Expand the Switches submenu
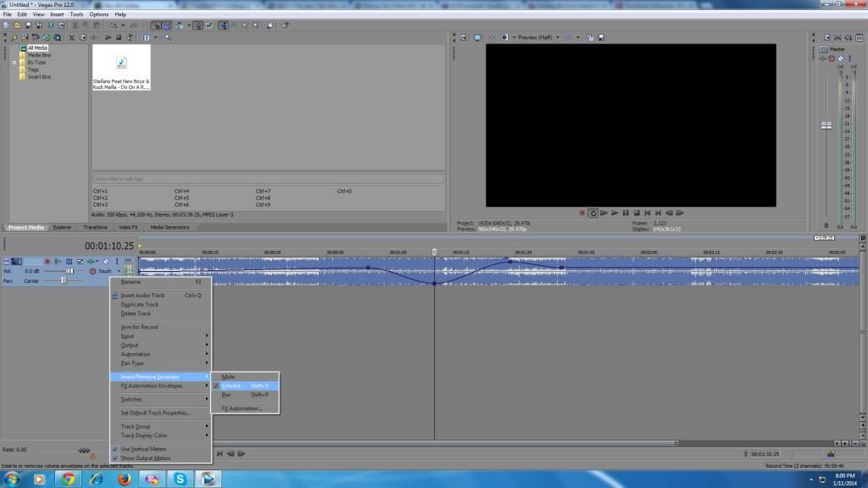868x488 pixels. tap(160, 400)
